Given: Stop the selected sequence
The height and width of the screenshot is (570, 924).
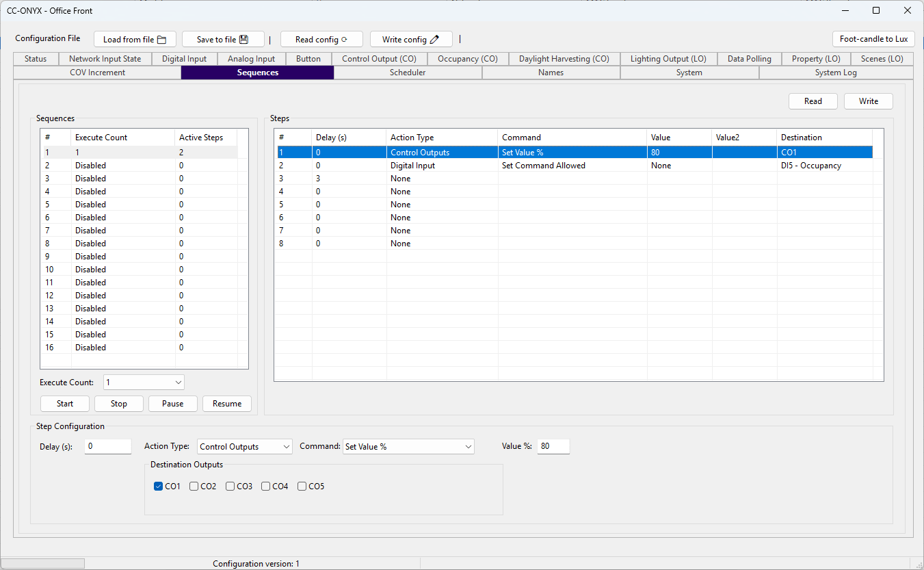Looking at the screenshot, I should point(119,404).
